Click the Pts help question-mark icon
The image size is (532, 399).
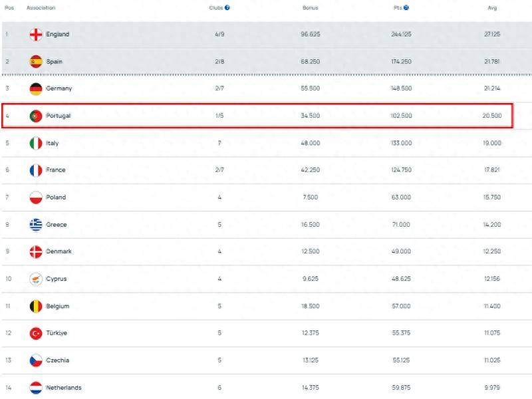tap(406, 7)
